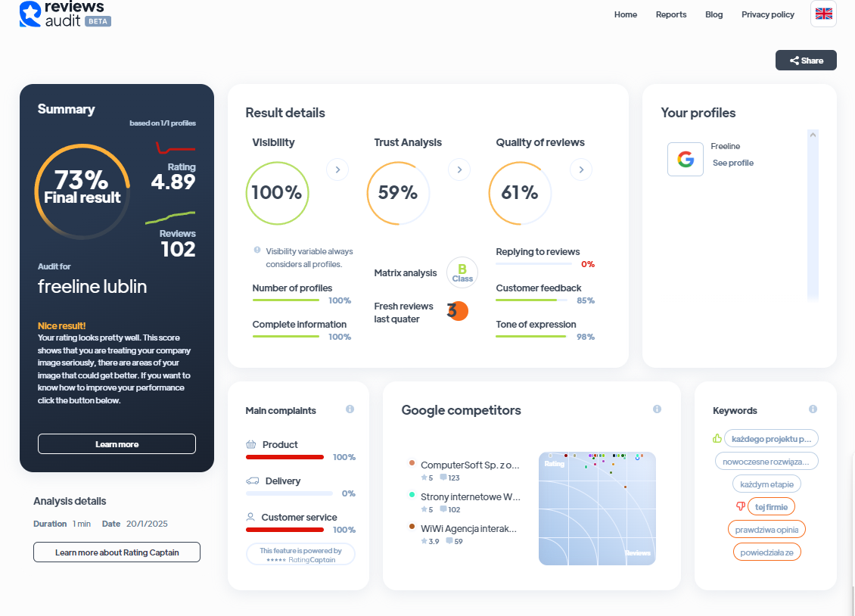Expand the Quality of reviews details arrow

[x=581, y=170]
